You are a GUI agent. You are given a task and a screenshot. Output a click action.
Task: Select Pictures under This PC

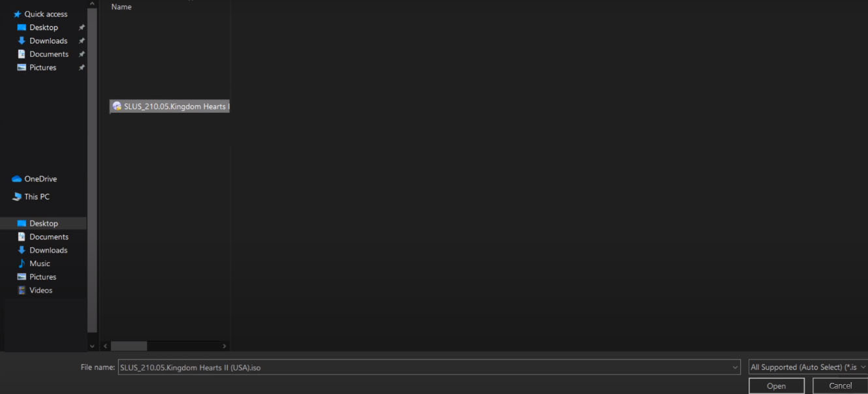[x=42, y=277]
